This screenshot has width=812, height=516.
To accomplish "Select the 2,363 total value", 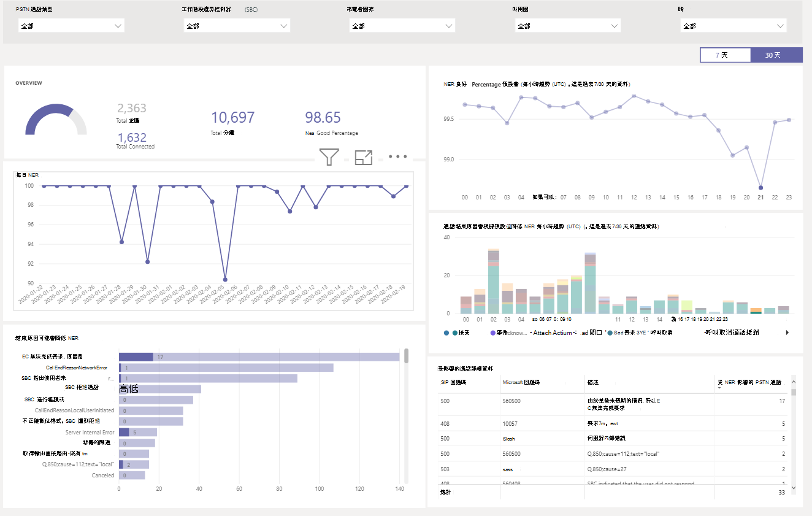I will pos(132,109).
